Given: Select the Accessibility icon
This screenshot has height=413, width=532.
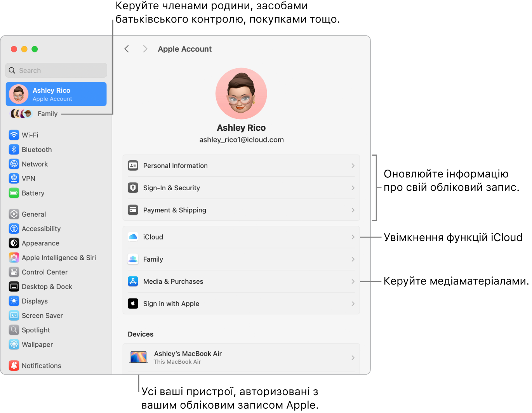Looking at the screenshot, I should click(14, 229).
